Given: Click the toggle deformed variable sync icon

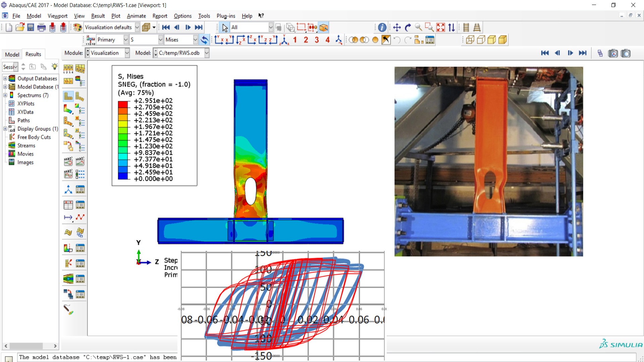Looking at the screenshot, I should click(x=204, y=40).
